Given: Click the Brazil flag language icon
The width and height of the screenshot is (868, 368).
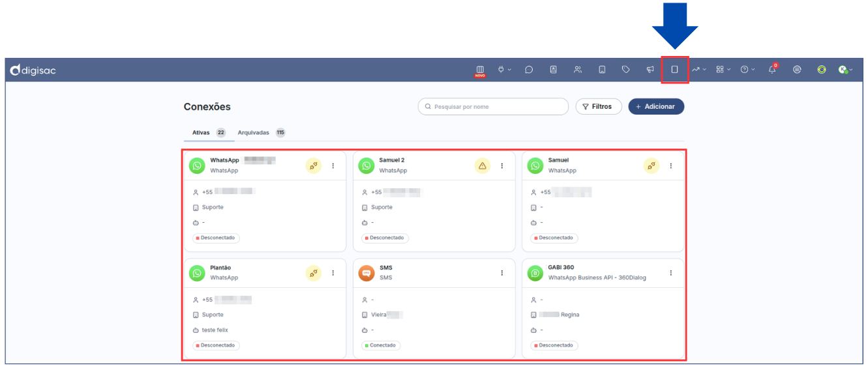Looking at the screenshot, I should coord(822,70).
